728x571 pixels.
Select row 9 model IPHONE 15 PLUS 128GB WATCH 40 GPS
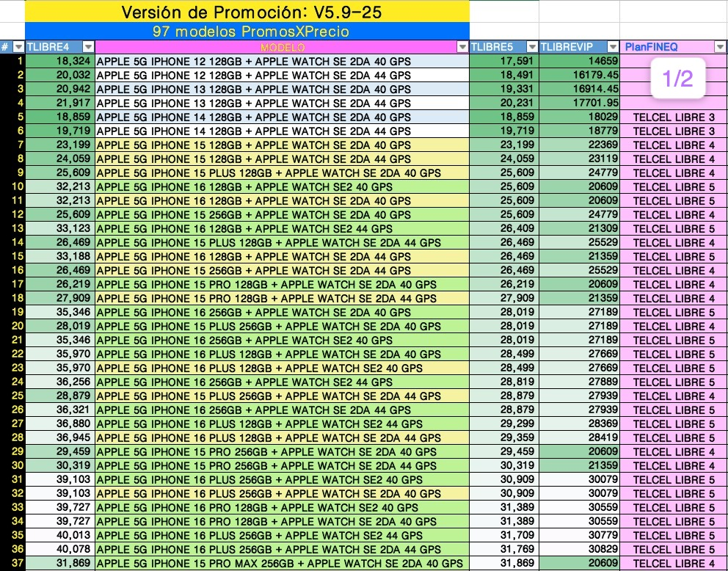point(283,172)
